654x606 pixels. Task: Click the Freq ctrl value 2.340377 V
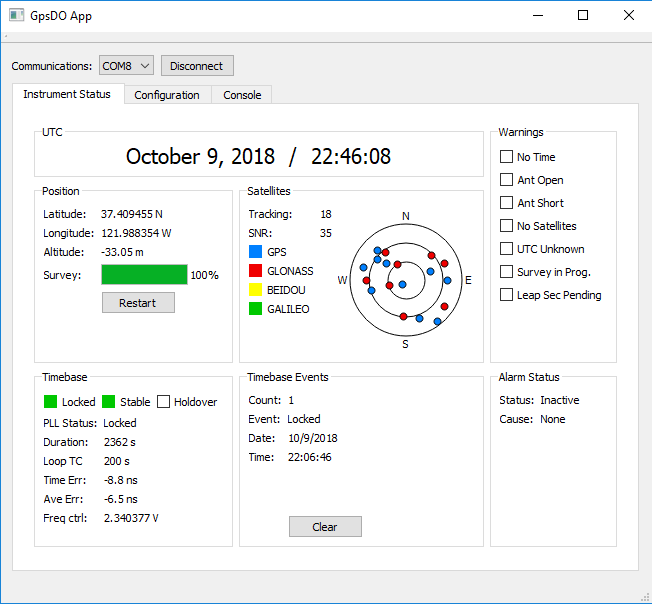[x=131, y=518]
